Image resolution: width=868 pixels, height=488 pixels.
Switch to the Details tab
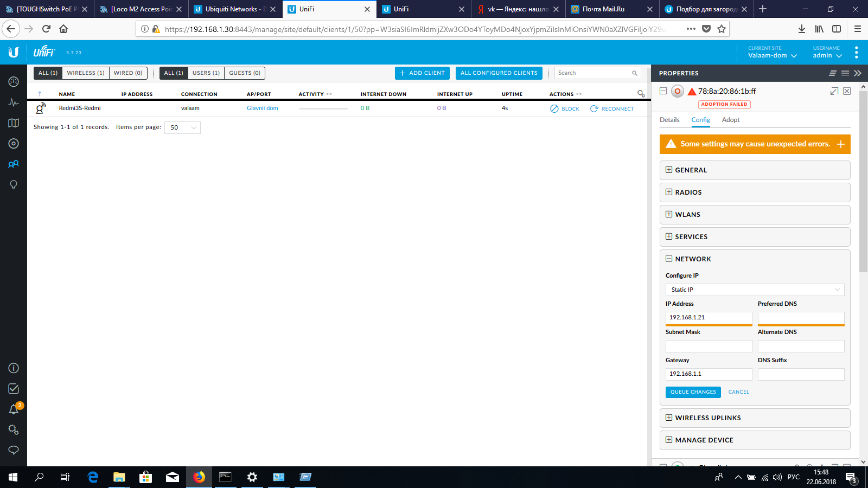coord(669,120)
